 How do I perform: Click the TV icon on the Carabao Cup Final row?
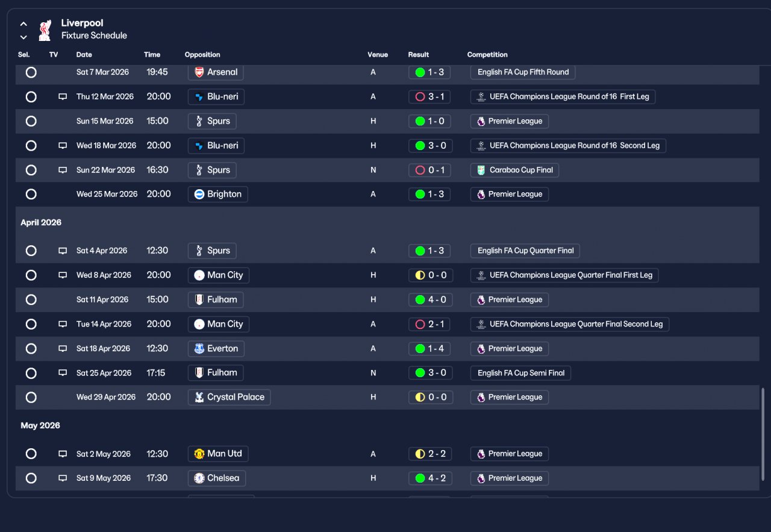(x=63, y=170)
